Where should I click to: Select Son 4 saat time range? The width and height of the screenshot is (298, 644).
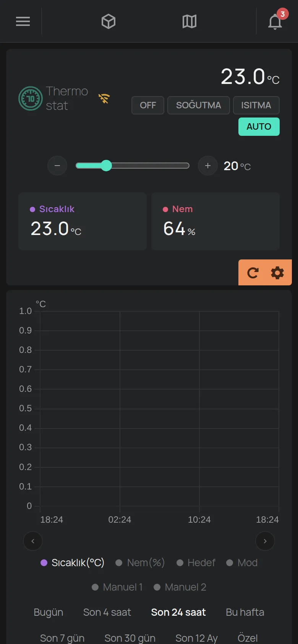107,612
